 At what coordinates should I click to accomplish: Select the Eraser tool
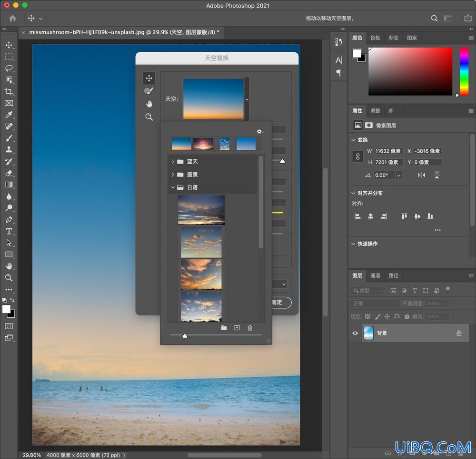[9, 173]
